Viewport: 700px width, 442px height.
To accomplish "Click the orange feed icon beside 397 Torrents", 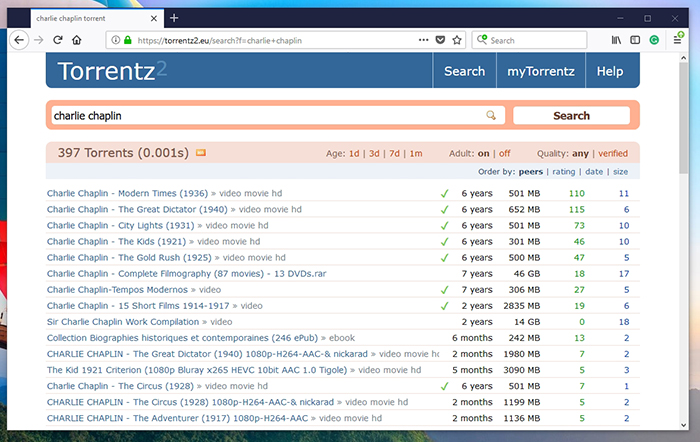I will pos(201,153).
